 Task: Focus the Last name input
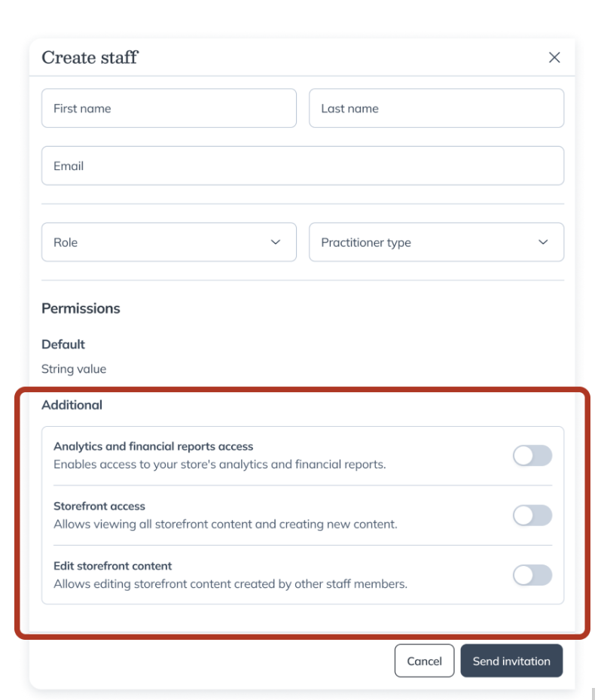436,108
